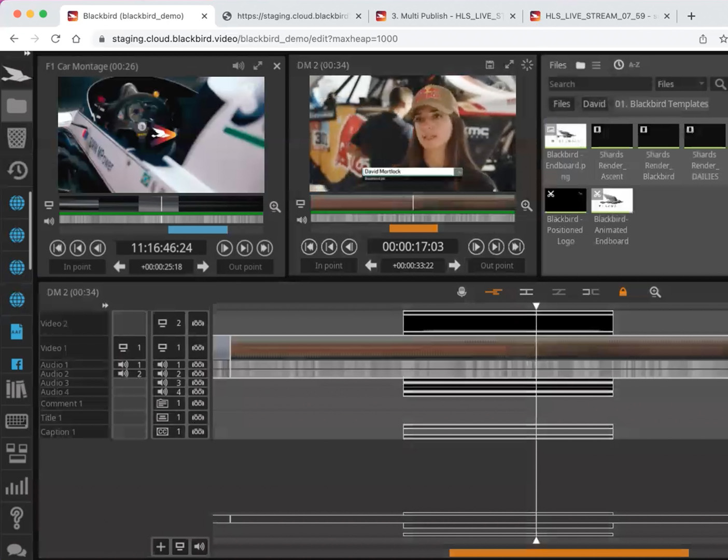728x560 pixels.
Task: Expand the left sidebar with double arrow
Action: (x=27, y=53)
